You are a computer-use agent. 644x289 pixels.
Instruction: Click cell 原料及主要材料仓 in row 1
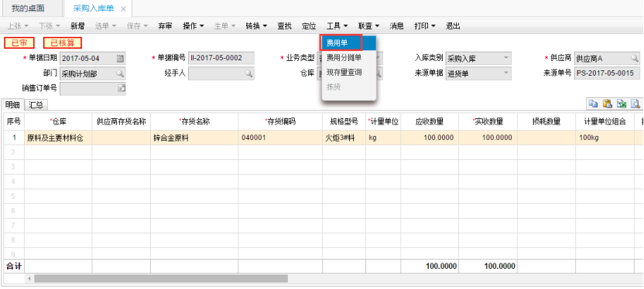(58, 138)
